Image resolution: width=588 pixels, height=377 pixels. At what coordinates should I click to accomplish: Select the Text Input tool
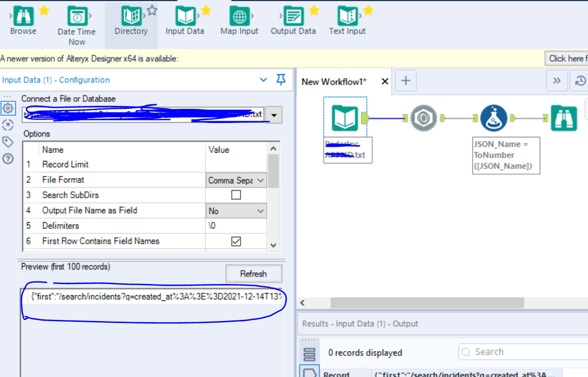pos(347,21)
